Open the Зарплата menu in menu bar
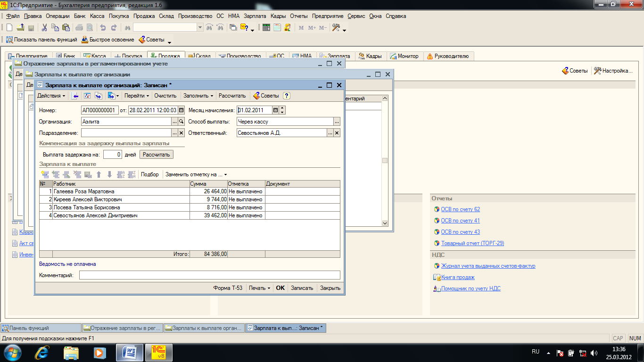 [x=255, y=16]
